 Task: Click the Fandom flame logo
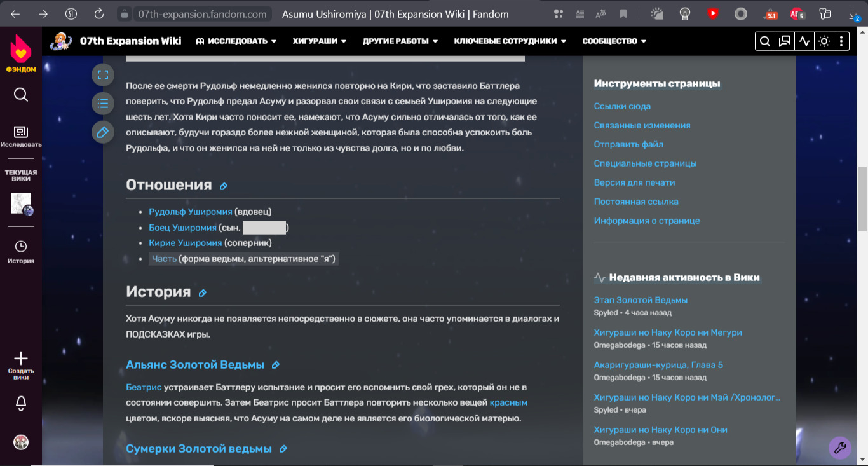(21, 49)
